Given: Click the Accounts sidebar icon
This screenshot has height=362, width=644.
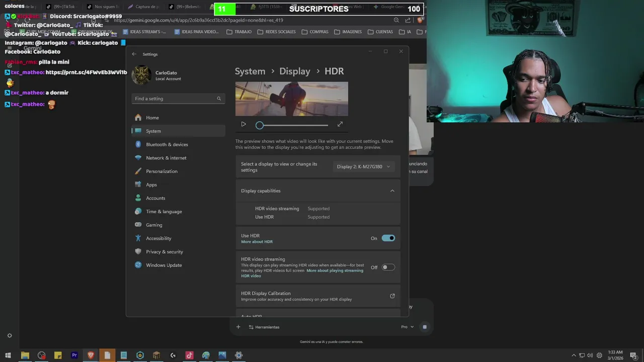Looking at the screenshot, I should pos(138,198).
